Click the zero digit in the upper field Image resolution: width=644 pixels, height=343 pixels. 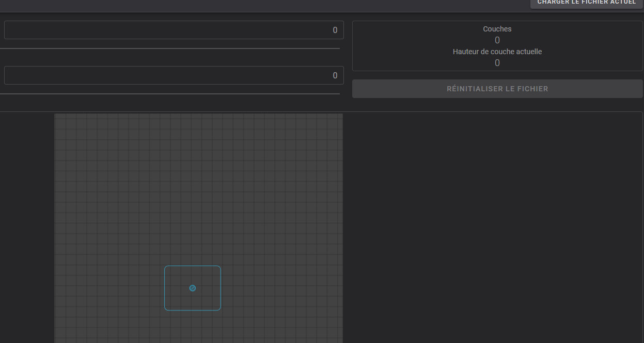coord(335,30)
